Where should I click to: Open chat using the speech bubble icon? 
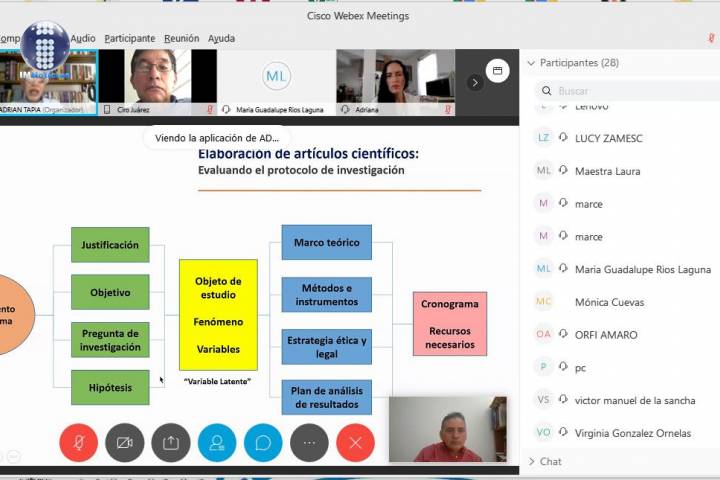coord(263,442)
